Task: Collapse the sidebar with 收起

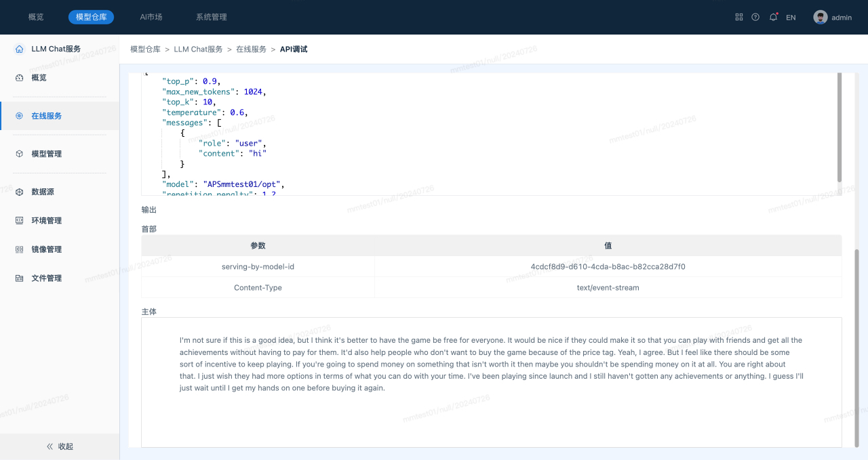Action: coord(60,446)
